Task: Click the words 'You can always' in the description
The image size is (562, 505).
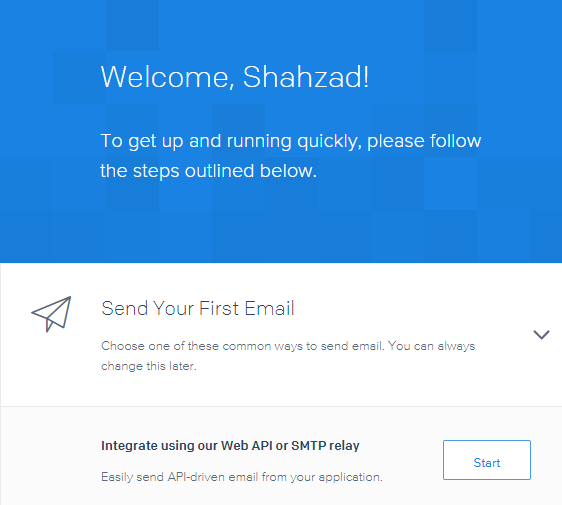Action: pyautogui.click(x=432, y=346)
